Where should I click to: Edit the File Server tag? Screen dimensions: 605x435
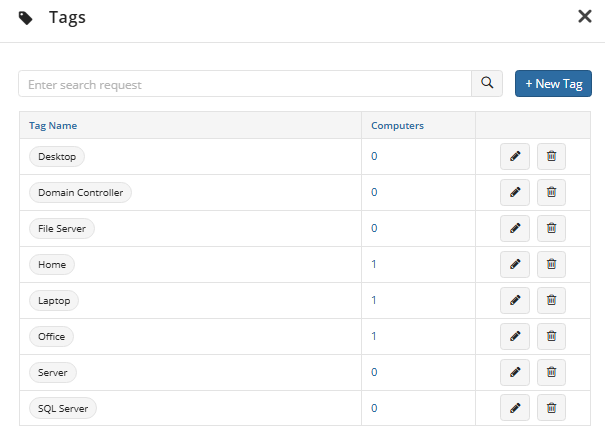(x=515, y=229)
